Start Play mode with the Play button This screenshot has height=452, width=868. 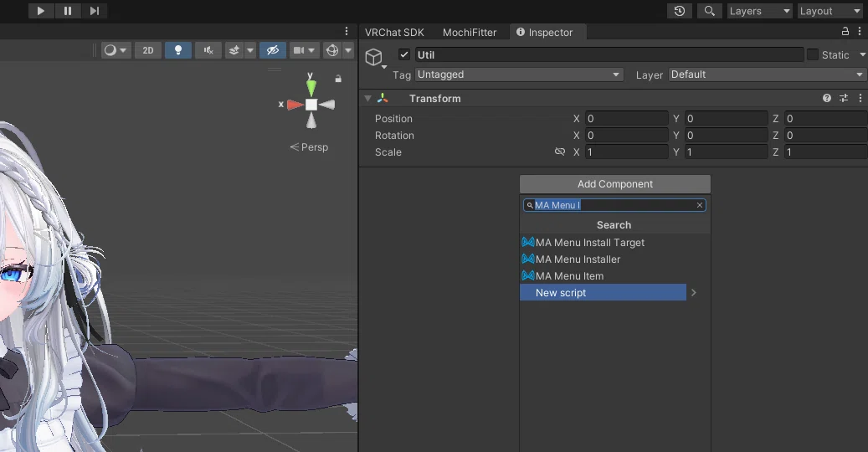click(x=40, y=11)
